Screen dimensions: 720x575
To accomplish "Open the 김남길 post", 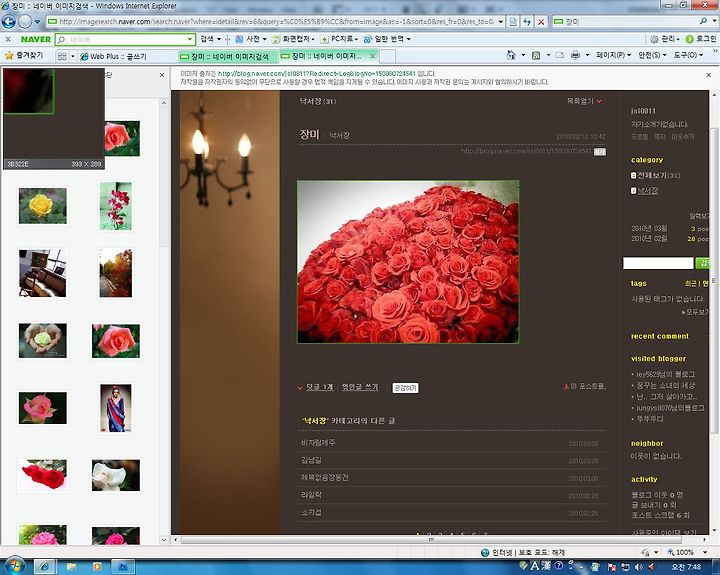I will pyautogui.click(x=311, y=460).
